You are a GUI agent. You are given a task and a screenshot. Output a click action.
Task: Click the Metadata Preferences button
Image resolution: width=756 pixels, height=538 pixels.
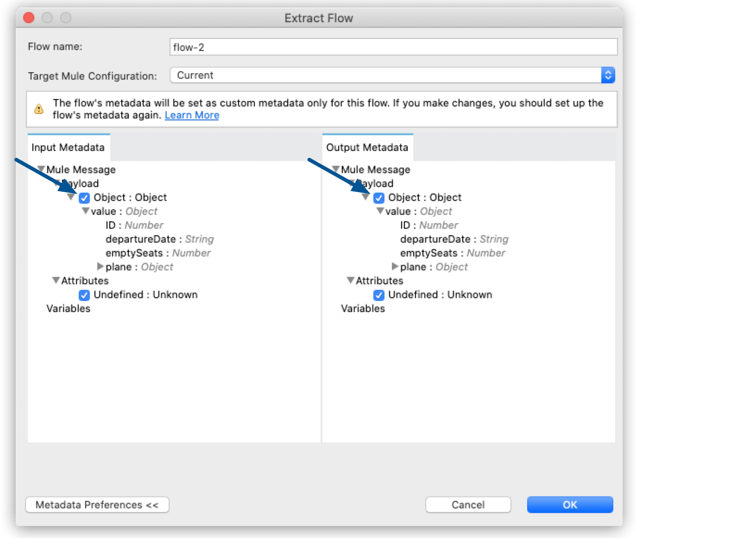tap(97, 505)
